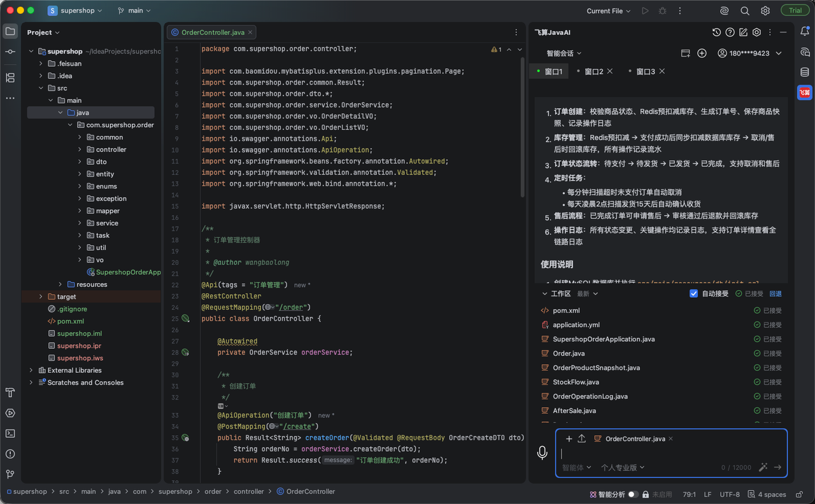Click the More tool windows ellipsis icon
Screen dimensions: 815x504
10,98
